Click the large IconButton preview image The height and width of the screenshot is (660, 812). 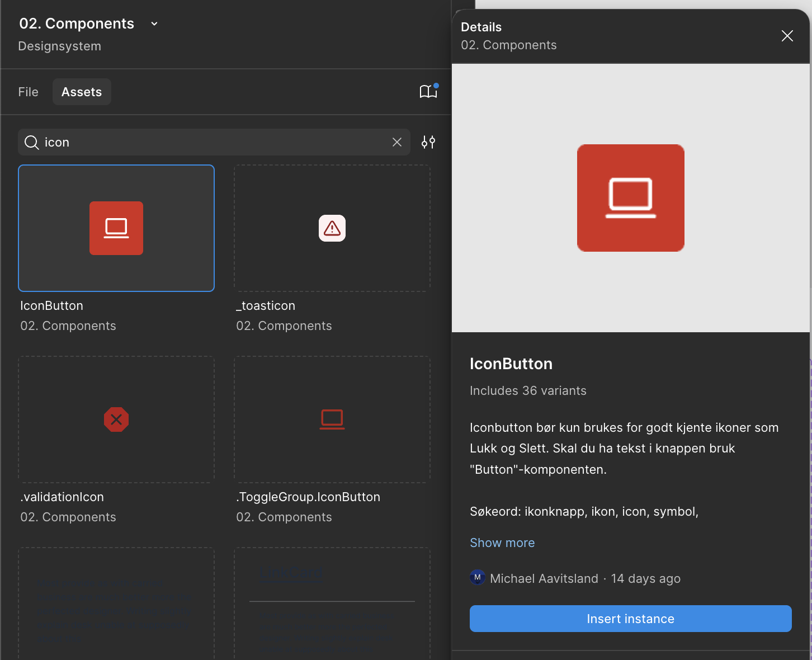coord(630,198)
